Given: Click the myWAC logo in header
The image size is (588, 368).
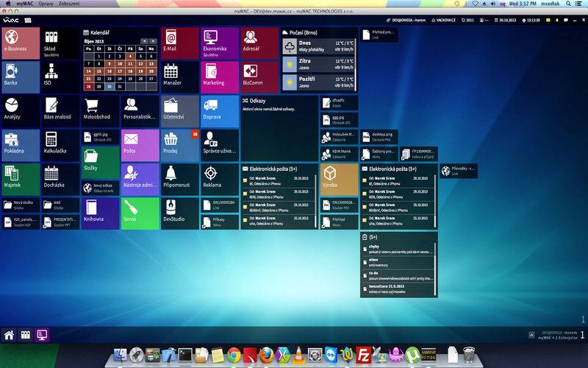Looking at the screenshot, I should 11,20.
